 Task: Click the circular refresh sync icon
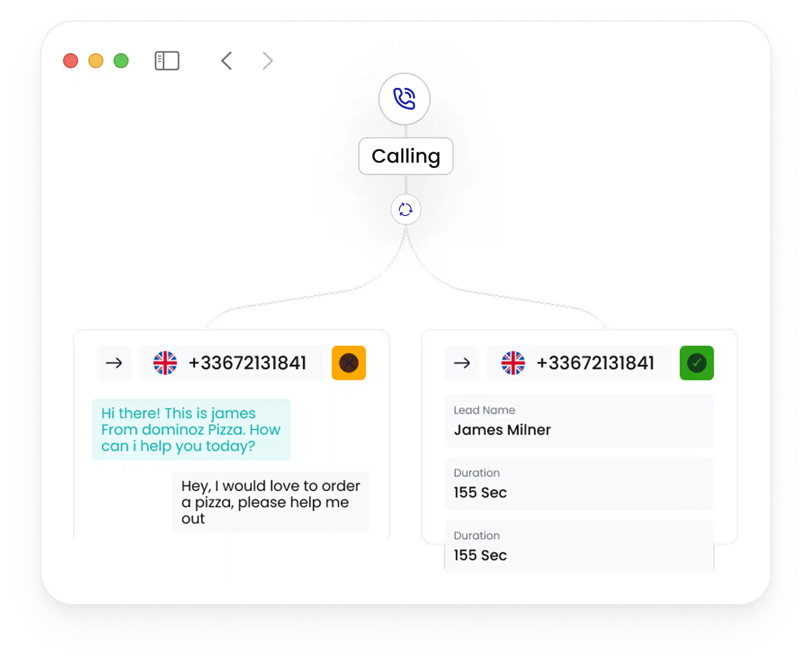[405, 210]
